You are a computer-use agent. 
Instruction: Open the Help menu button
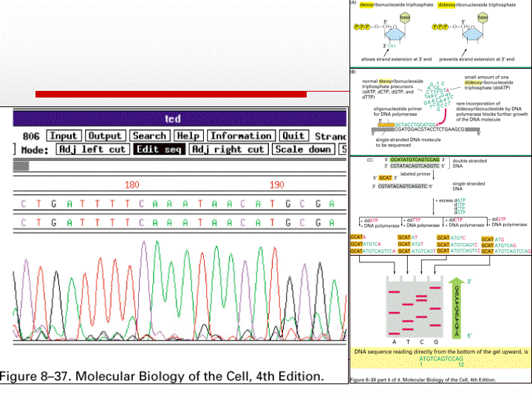188,136
